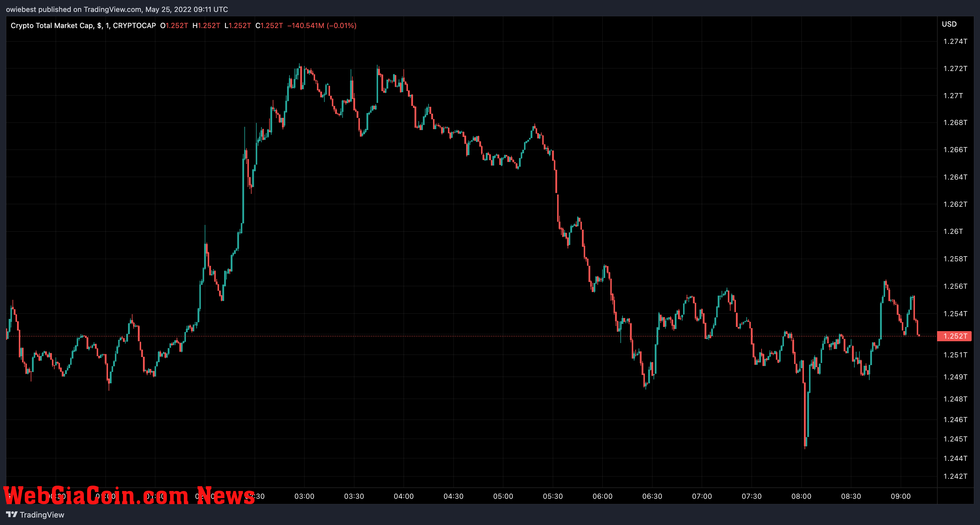Image resolution: width=980 pixels, height=525 pixels.
Task: Click the 1.262T price axis label
Action: [955, 204]
